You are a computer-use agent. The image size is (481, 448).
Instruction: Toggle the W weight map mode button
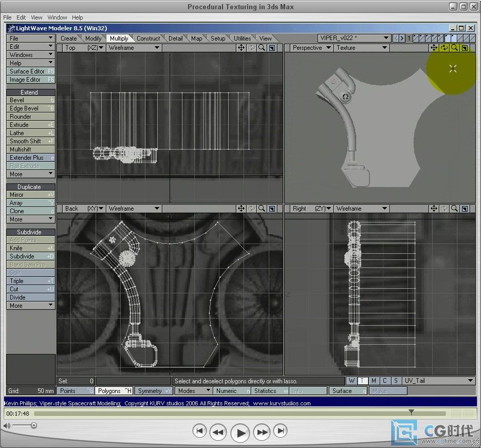click(x=351, y=381)
